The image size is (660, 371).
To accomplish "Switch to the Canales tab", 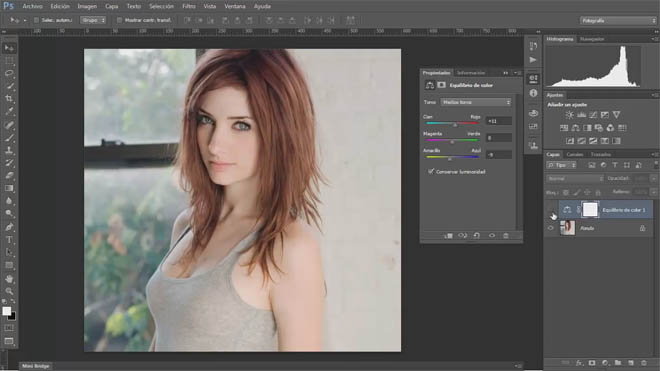I will point(575,155).
